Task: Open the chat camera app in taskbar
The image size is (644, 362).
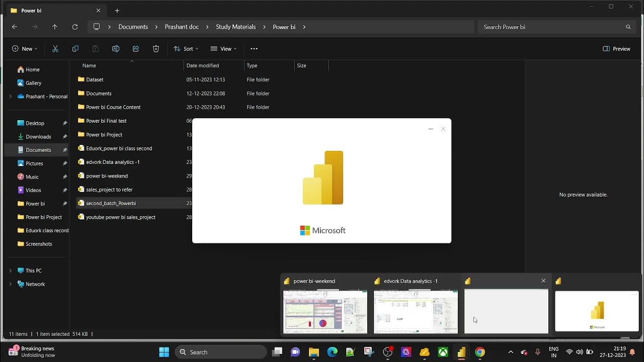Action: click(x=295, y=352)
